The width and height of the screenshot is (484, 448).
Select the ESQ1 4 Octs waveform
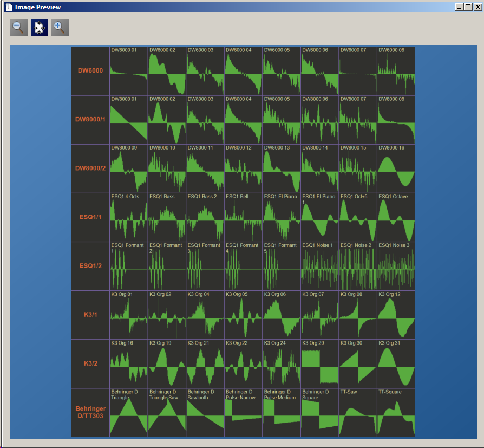tap(129, 217)
